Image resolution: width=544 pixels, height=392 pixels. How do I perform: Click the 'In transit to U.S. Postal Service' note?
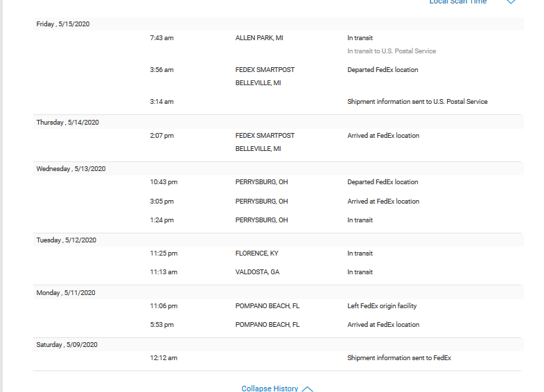pyautogui.click(x=392, y=51)
